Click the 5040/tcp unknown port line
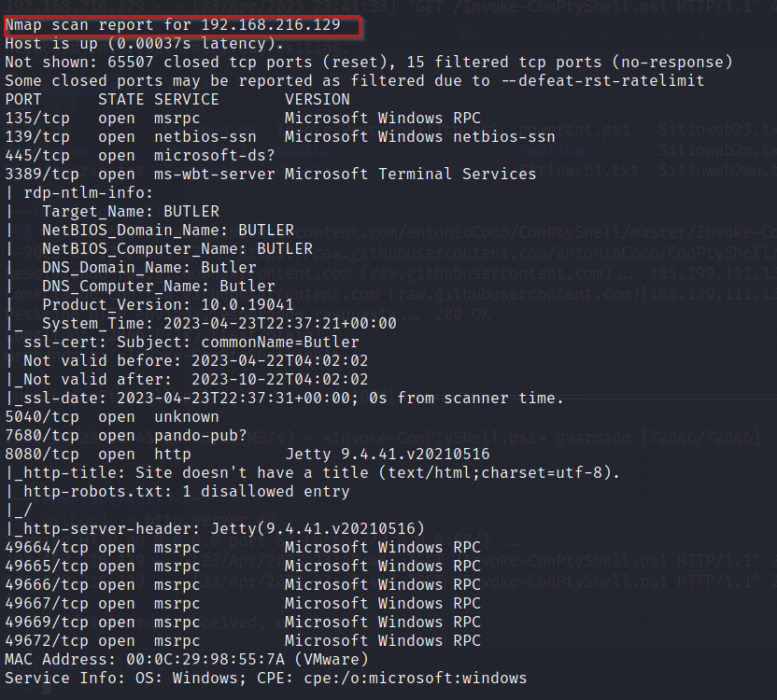The image size is (777, 700). point(112,416)
